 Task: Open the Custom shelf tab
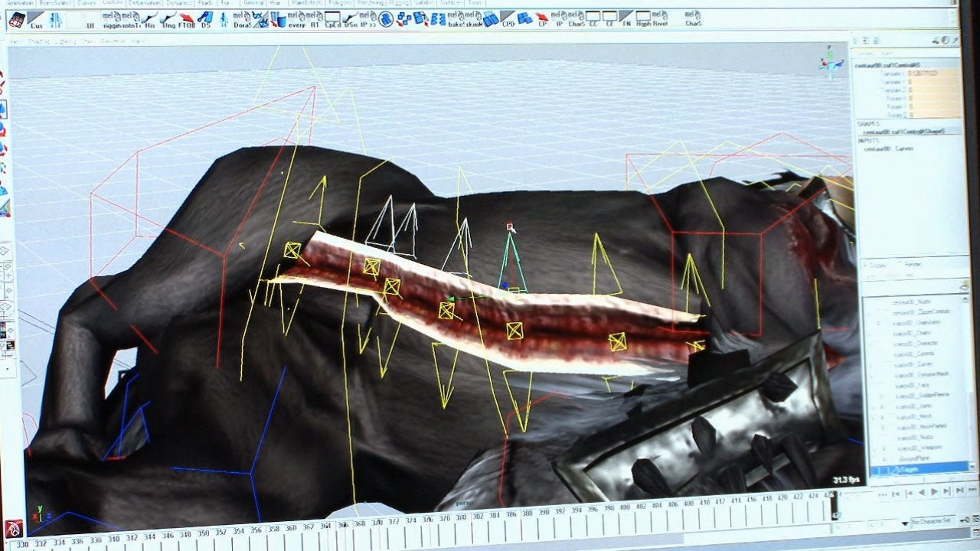[113, 3]
